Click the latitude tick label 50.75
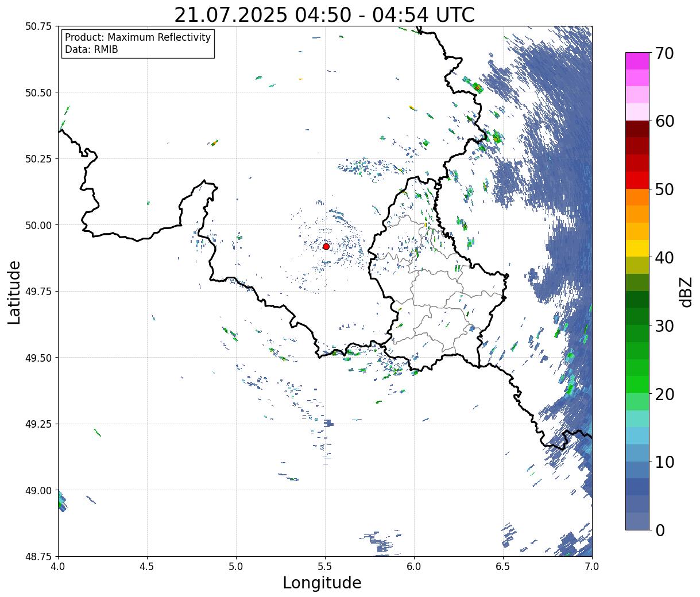 [x=38, y=26]
